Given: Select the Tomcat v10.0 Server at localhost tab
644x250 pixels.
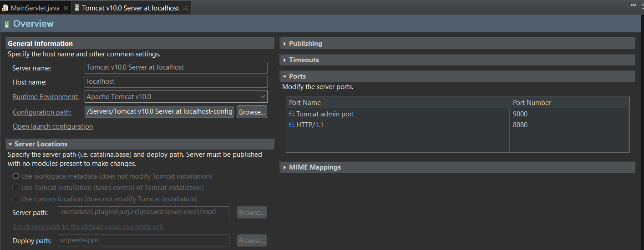Looking at the screenshot, I should pos(131,8).
